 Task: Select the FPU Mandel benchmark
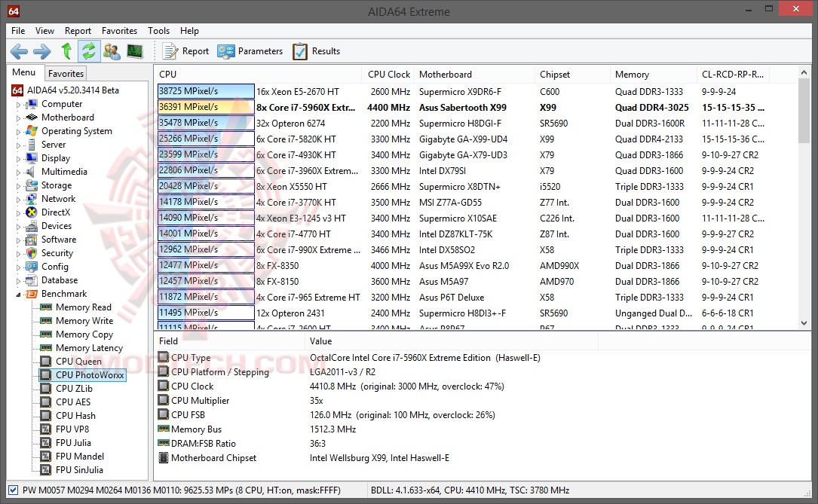[80, 457]
